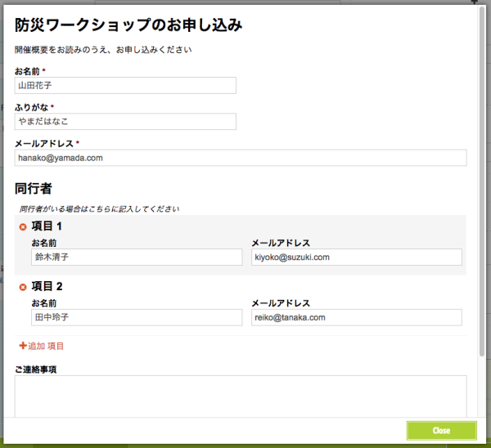Click the ご連絡事項 label
Viewport: 491px width, 448px height.
[x=35, y=370]
